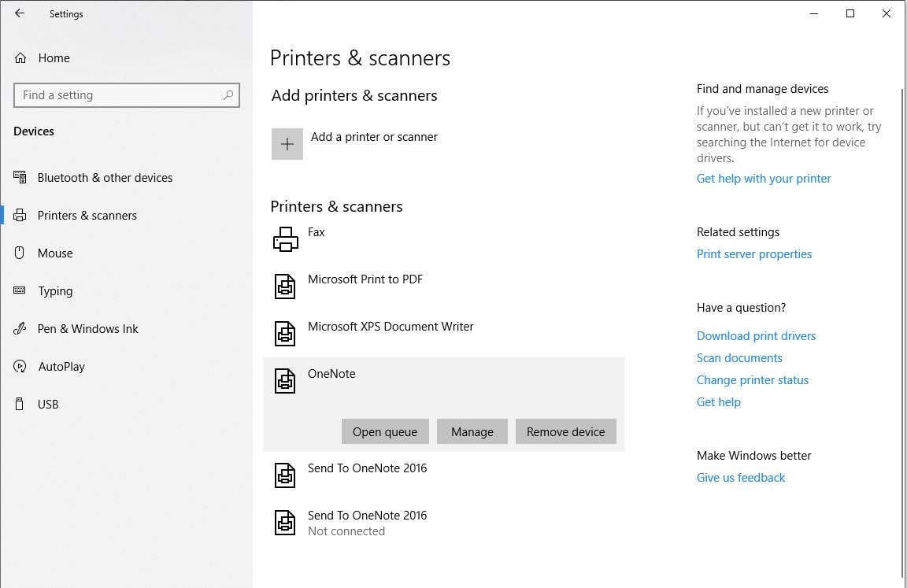Maximize the Settings window

[x=850, y=13]
